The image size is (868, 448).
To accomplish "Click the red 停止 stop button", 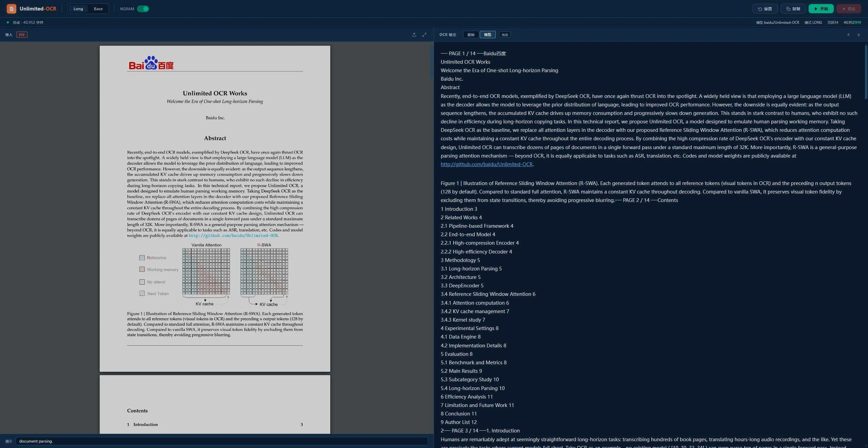I will coord(849,9).
